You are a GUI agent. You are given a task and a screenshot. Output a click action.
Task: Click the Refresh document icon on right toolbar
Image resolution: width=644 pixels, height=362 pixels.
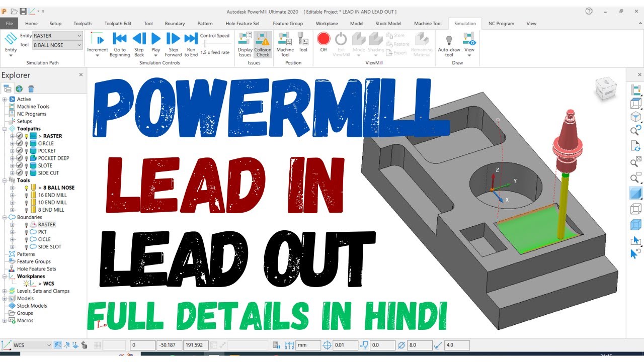click(636, 146)
